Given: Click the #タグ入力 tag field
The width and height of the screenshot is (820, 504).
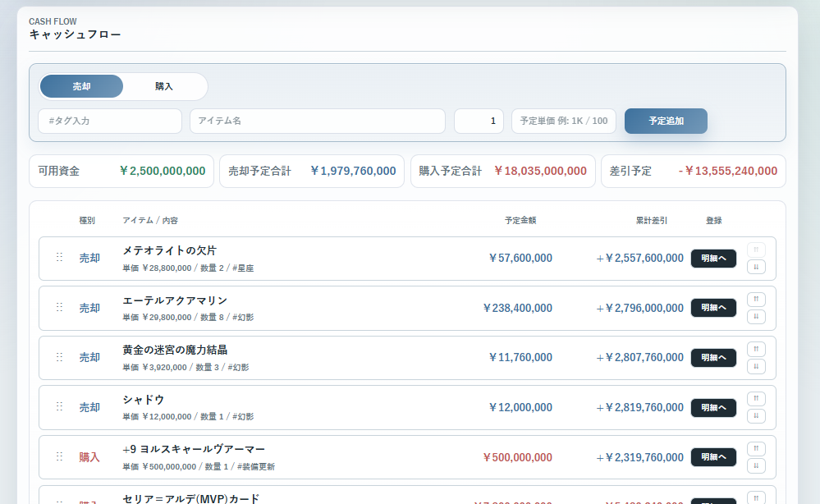Looking at the screenshot, I should [110, 121].
